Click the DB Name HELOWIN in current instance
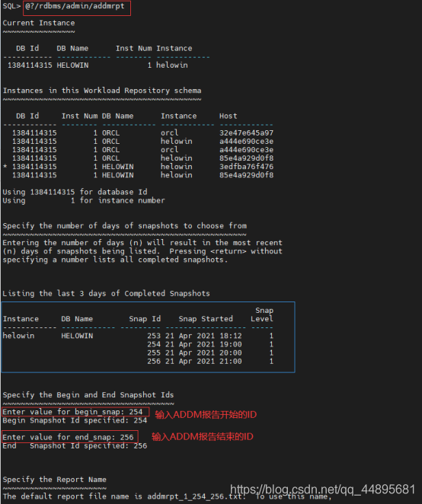This screenshot has width=422, height=504. 72,65
